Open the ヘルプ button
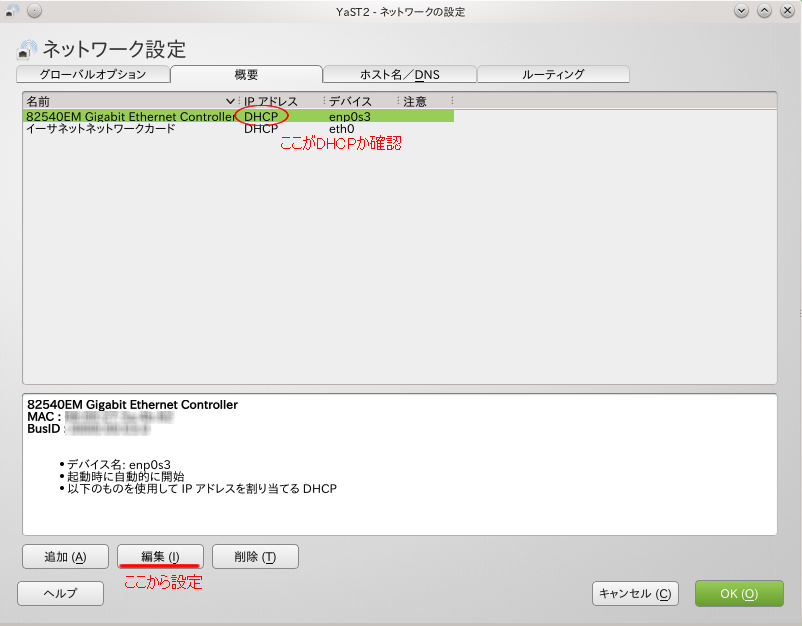This screenshot has height=626, width=802. click(x=60, y=593)
